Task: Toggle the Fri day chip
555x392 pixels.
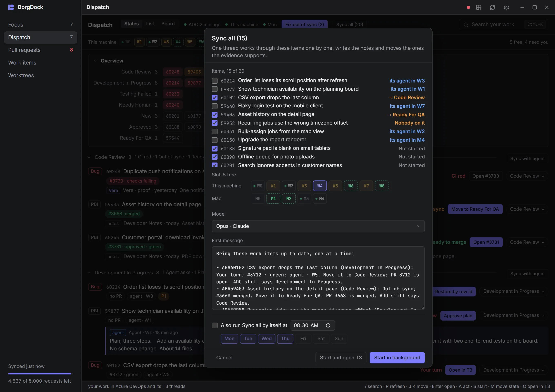Action: click(x=303, y=339)
